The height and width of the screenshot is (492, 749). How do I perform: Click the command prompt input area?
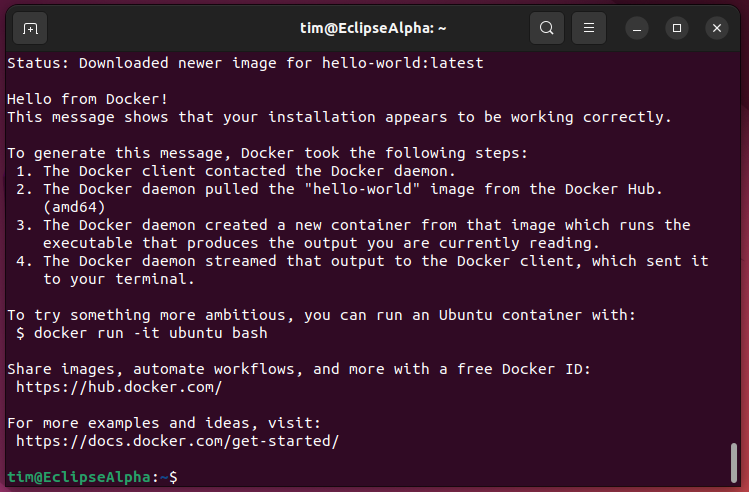(400, 477)
